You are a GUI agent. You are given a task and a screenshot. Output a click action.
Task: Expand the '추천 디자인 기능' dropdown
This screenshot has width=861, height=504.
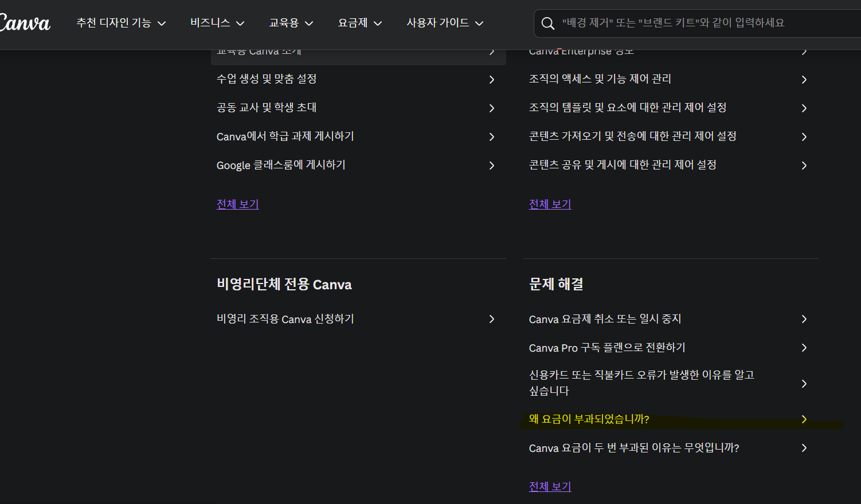(x=121, y=23)
